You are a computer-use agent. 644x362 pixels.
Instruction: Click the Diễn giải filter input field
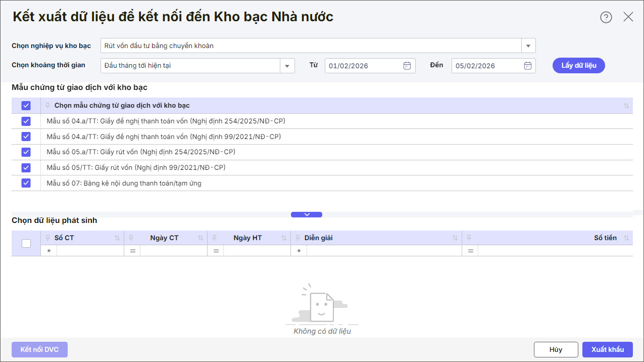tap(384, 251)
